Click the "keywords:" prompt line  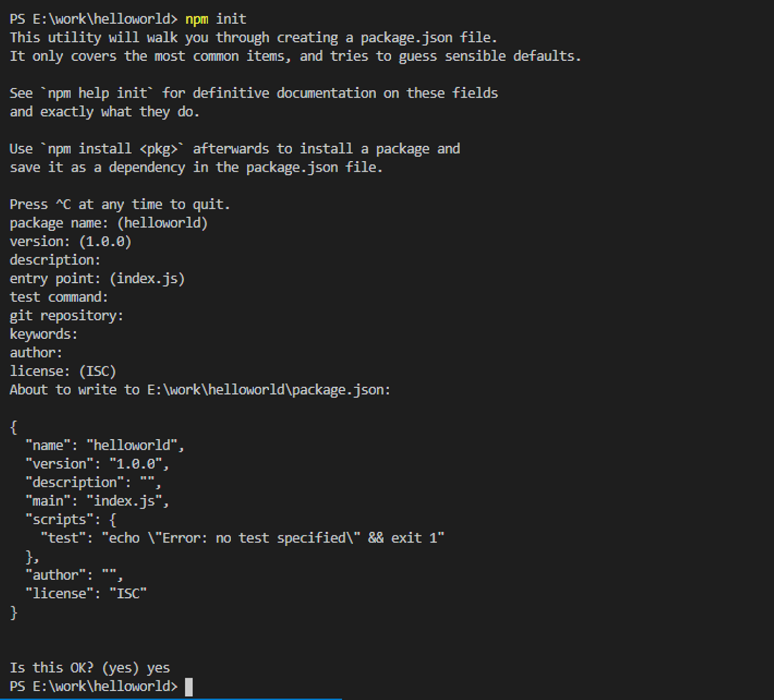pos(44,334)
